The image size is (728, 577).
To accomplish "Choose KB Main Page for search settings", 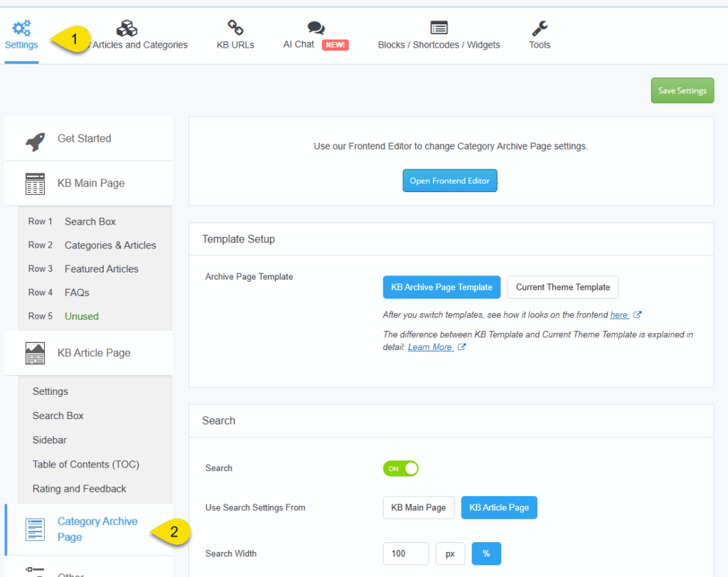I will tap(418, 507).
